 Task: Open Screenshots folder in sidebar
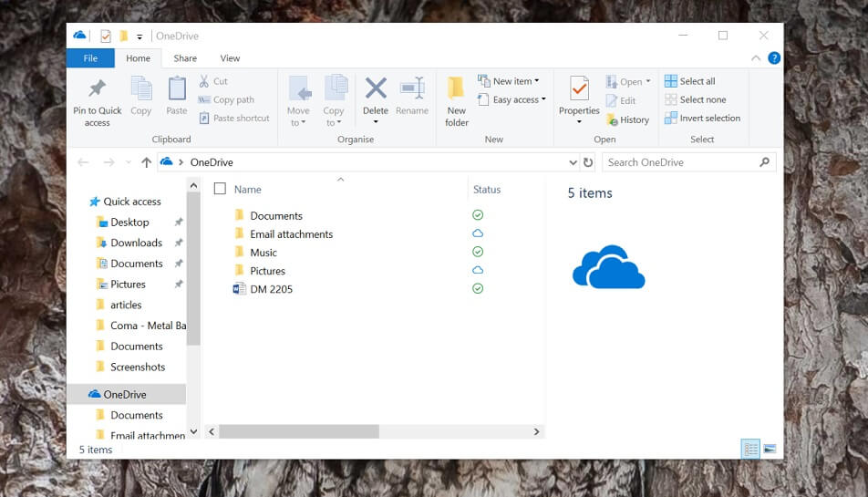tap(131, 367)
